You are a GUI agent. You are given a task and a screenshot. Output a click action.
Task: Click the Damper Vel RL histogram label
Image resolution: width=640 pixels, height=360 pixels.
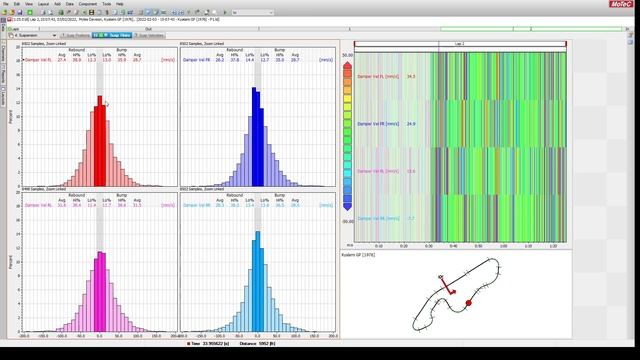(38, 205)
